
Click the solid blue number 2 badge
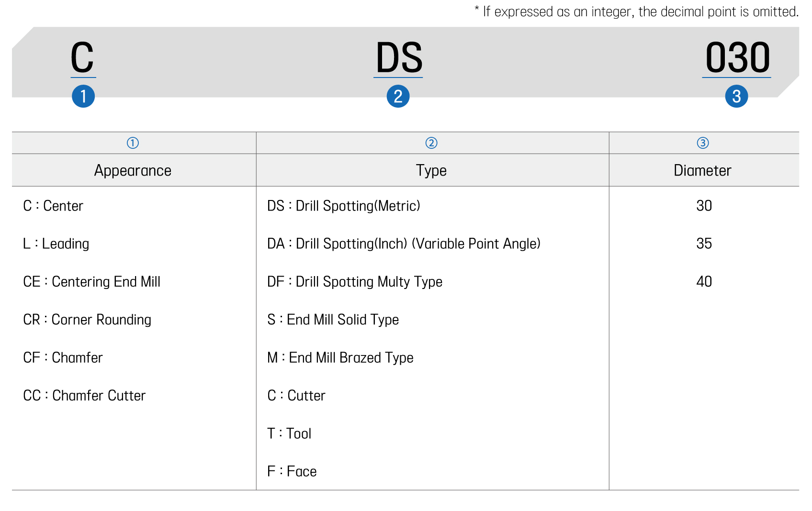pyautogui.click(x=398, y=96)
